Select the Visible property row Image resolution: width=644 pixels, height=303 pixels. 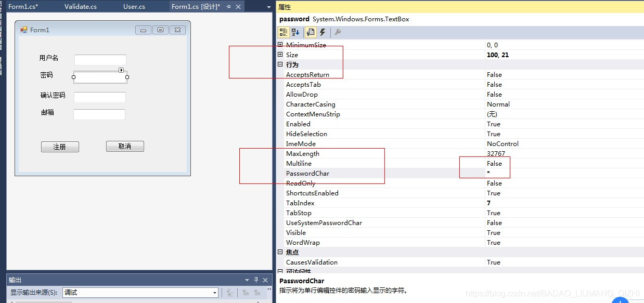460,233
